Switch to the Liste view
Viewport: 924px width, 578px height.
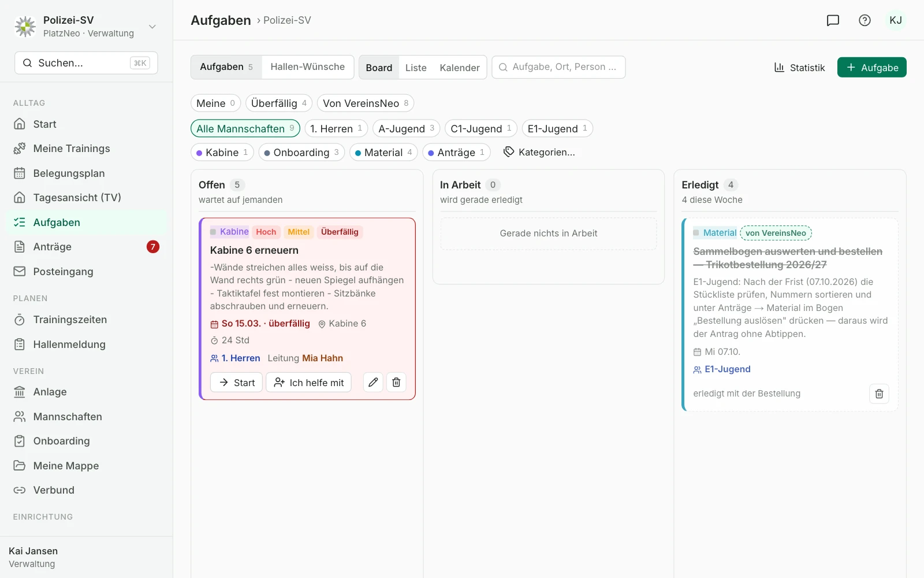[416, 68]
